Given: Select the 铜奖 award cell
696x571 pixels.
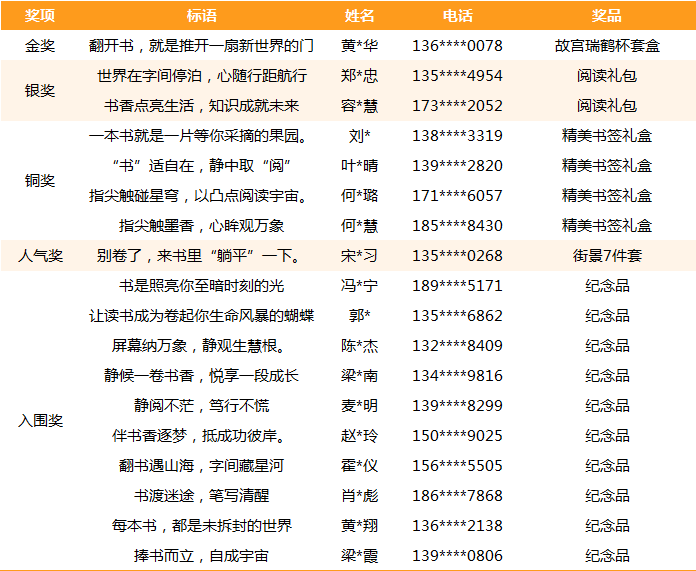Looking at the screenshot, I should (x=40, y=181).
